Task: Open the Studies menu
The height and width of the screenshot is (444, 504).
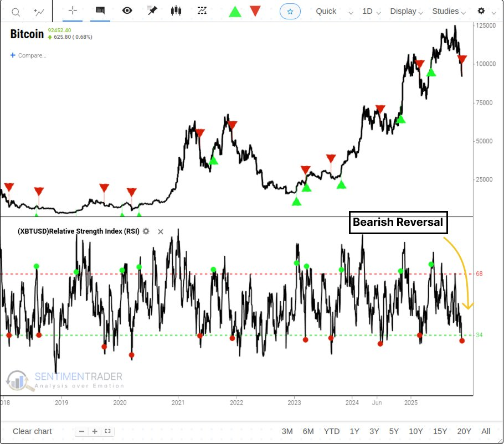Action: coord(450,11)
